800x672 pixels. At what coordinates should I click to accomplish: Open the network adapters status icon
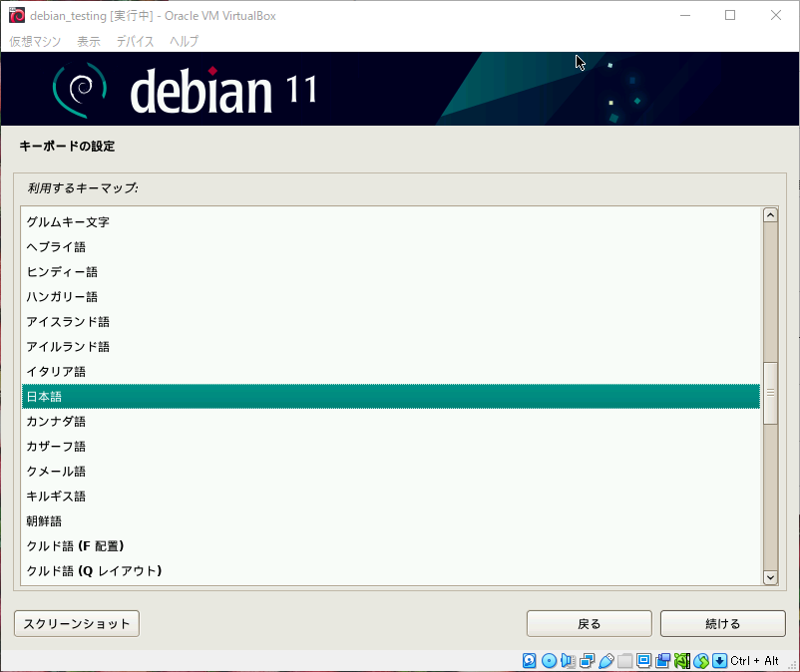588,661
